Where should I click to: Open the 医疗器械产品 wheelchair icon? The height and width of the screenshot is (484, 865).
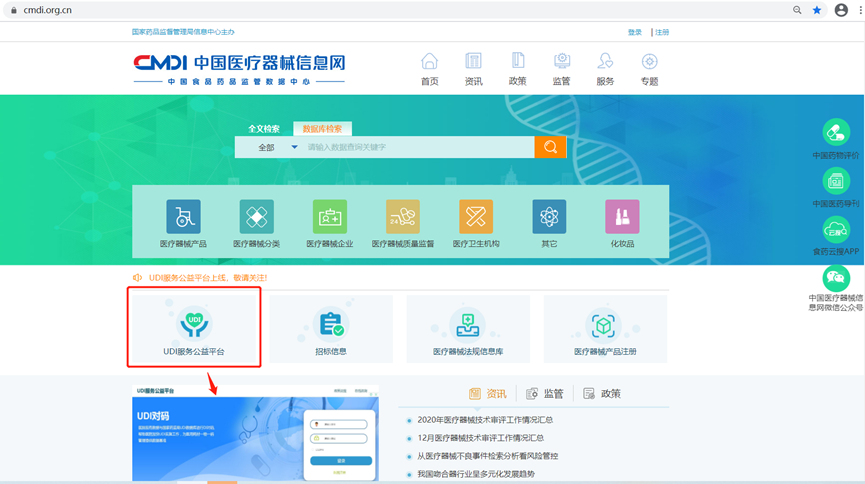tap(183, 217)
